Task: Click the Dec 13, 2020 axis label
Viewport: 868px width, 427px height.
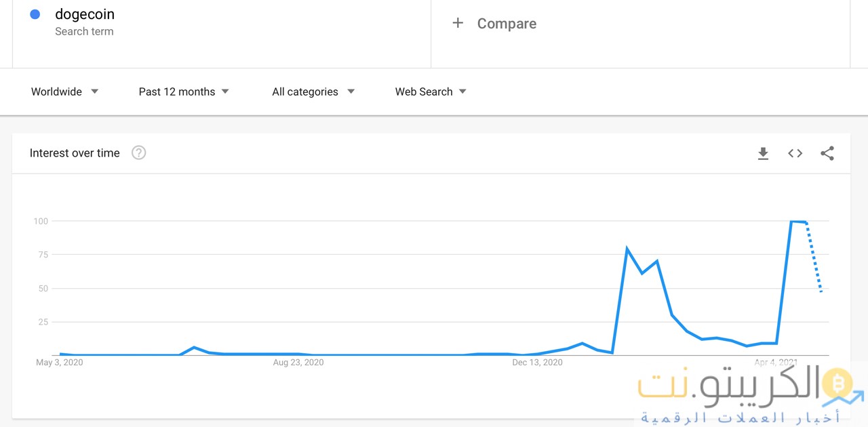Action: tap(537, 363)
